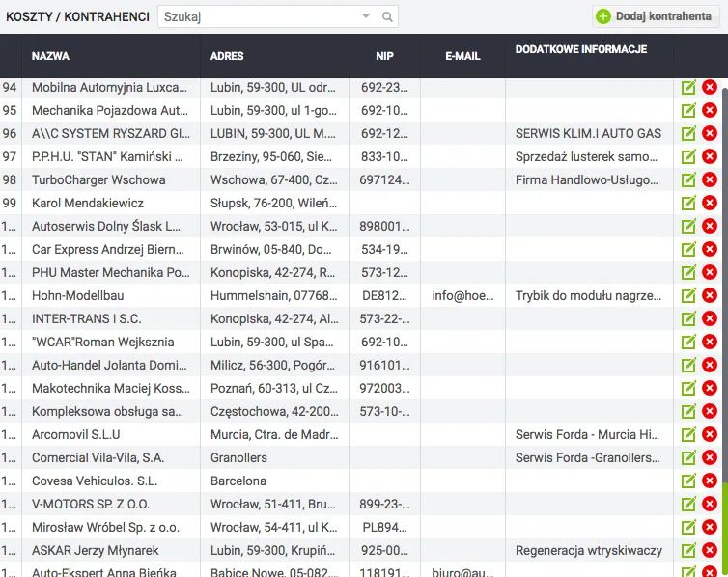Select email cell info@hoe...
Image resolution: width=728 pixels, height=577 pixels.
[x=462, y=296]
